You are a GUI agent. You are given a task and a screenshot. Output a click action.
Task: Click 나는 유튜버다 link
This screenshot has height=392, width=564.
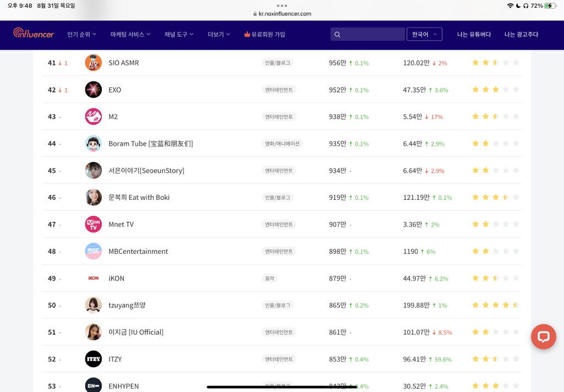pos(474,34)
